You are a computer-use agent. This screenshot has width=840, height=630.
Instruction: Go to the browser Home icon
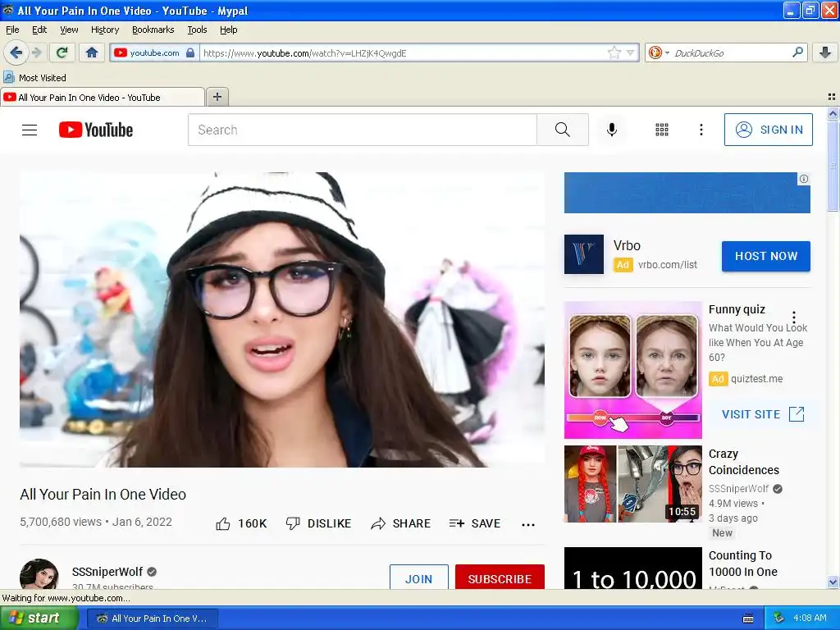[92, 52]
